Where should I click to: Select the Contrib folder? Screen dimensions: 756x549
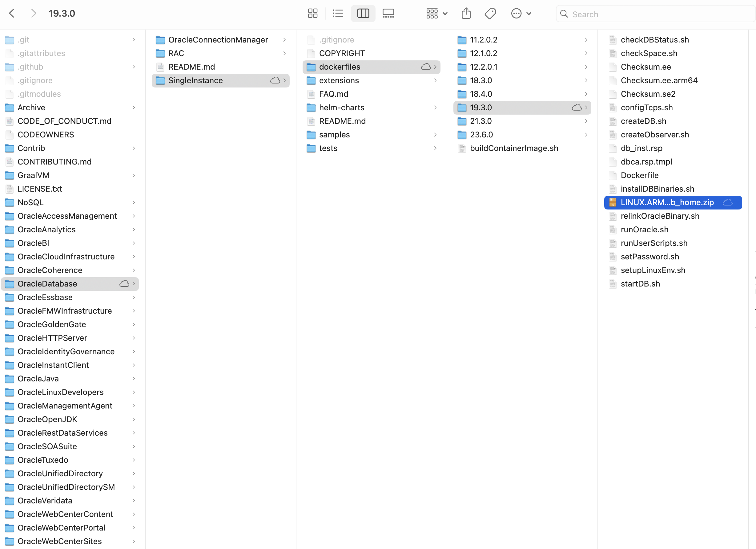70,148
